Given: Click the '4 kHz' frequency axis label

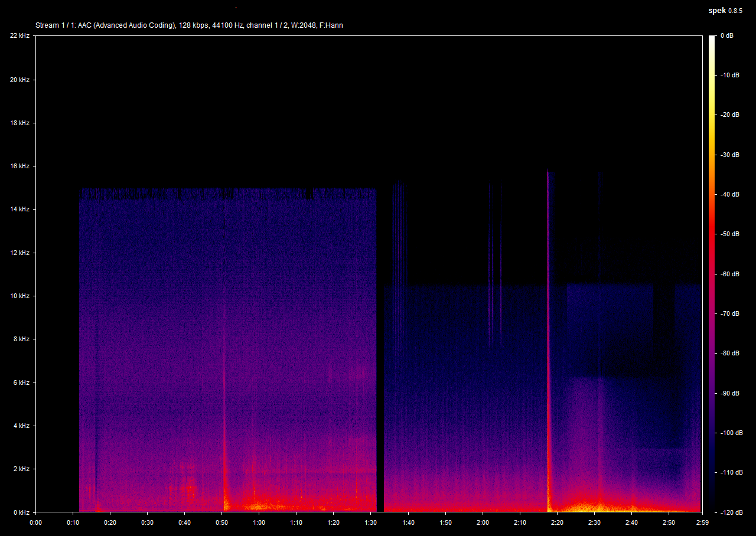Looking at the screenshot, I should point(21,426).
